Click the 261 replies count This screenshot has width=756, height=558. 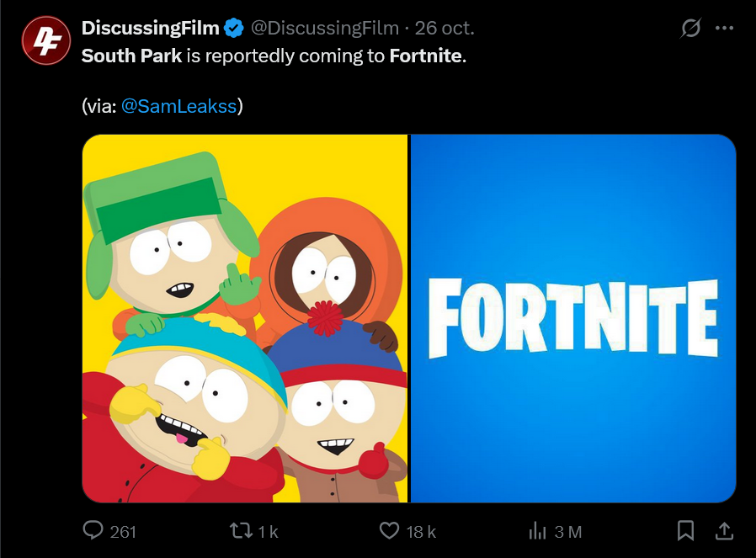click(x=123, y=531)
